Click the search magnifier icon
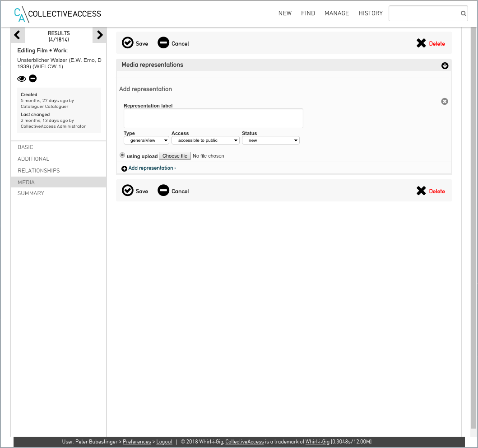 point(463,14)
